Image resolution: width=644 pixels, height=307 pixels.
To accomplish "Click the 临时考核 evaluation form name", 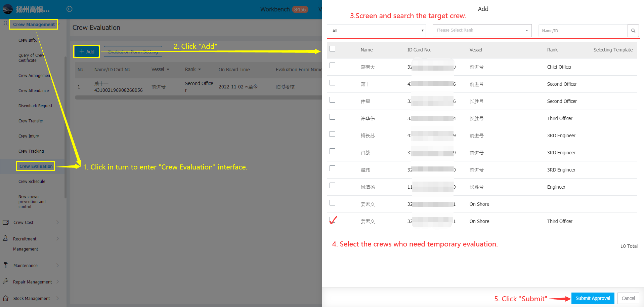I will tap(285, 87).
